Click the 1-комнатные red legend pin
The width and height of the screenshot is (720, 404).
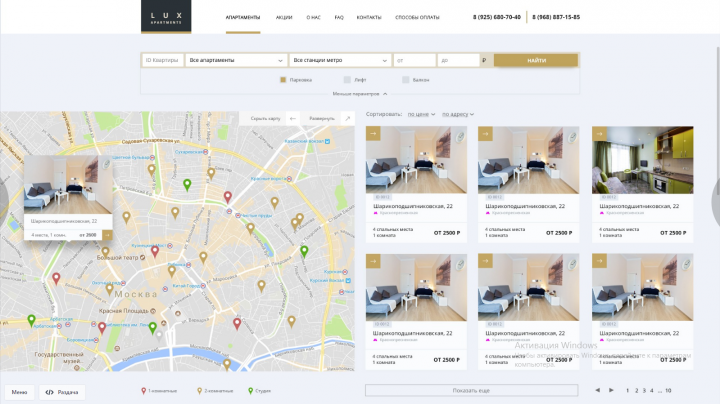pos(143,391)
